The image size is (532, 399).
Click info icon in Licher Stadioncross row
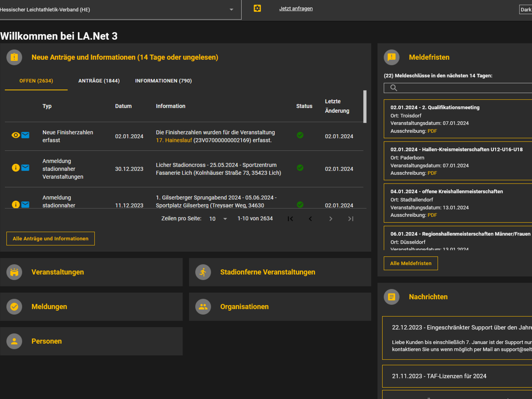(16, 168)
